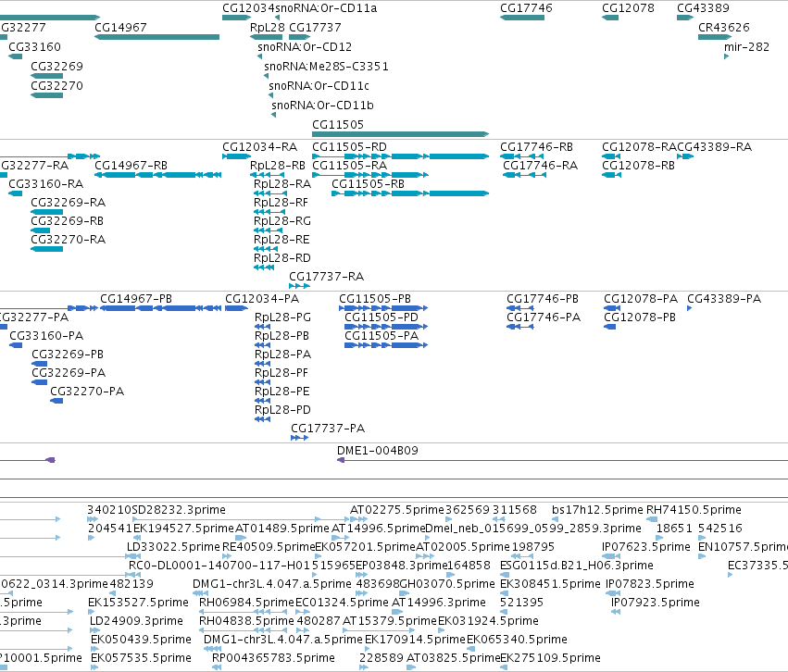
Task: Select the CG17737 gene label
Action: [315, 28]
